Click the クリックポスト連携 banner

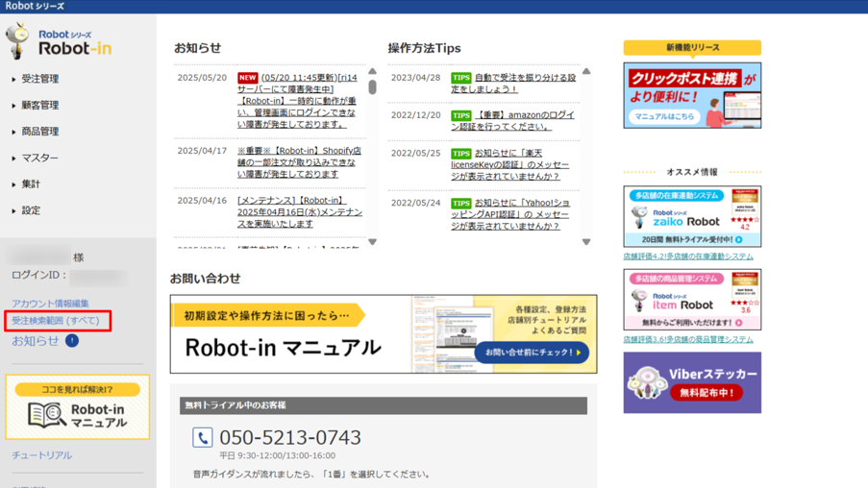692,95
